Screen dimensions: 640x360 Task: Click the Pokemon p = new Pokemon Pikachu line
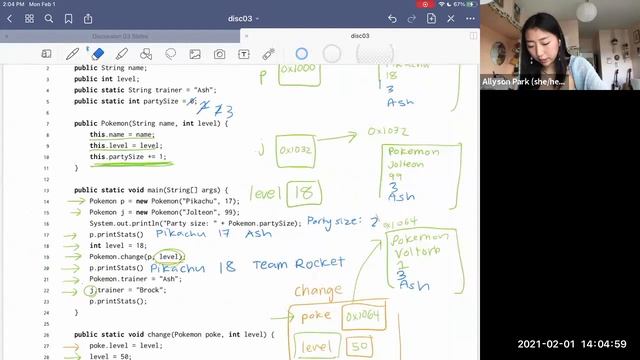click(x=164, y=201)
